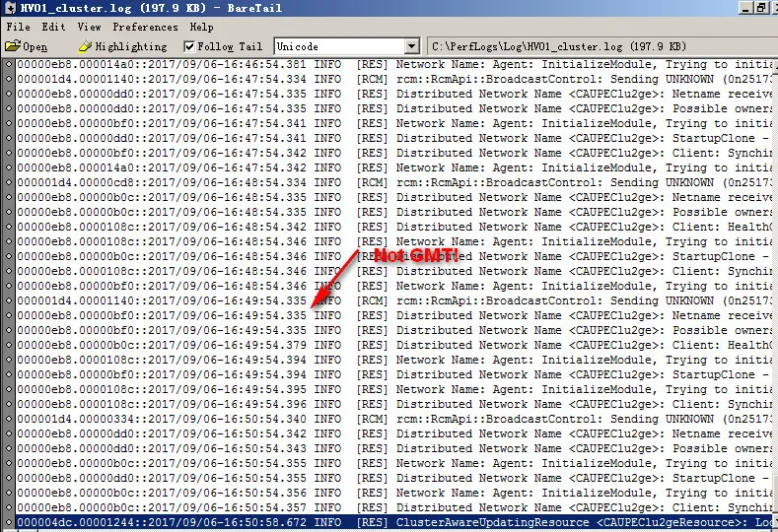Image resolution: width=778 pixels, height=532 pixels.
Task: Open the Highlighting settings button
Action: click(x=123, y=46)
